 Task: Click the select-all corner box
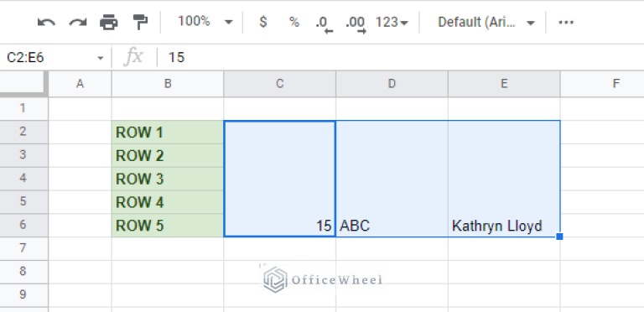(x=23, y=84)
